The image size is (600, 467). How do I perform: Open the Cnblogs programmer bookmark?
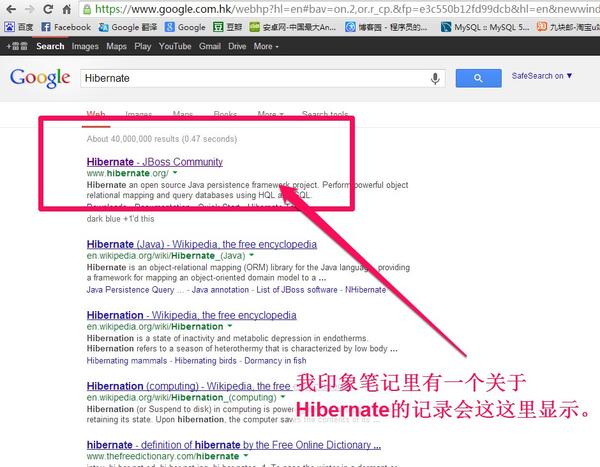click(x=386, y=27)
